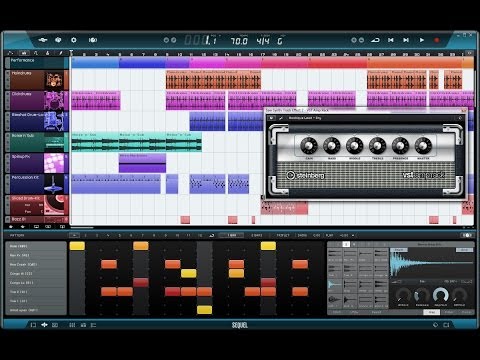Adjust the PRESENCE knob on amp

(x=400, y=145)
